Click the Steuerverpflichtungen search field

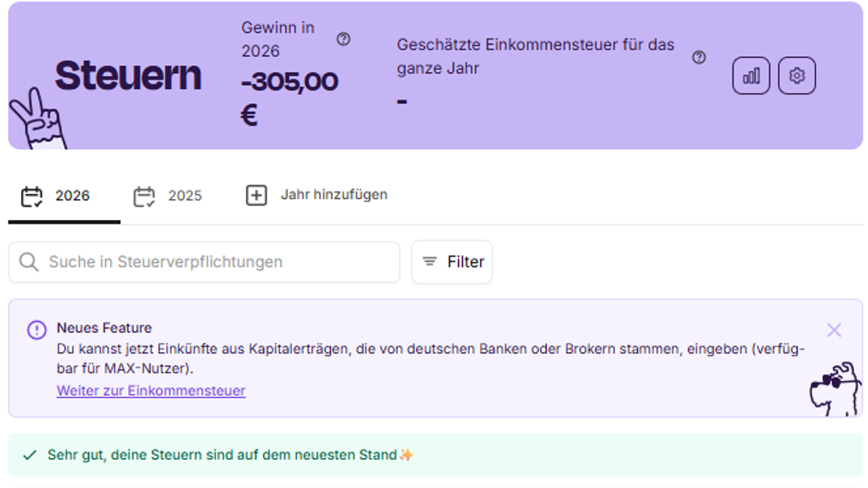tap(203, 262)
